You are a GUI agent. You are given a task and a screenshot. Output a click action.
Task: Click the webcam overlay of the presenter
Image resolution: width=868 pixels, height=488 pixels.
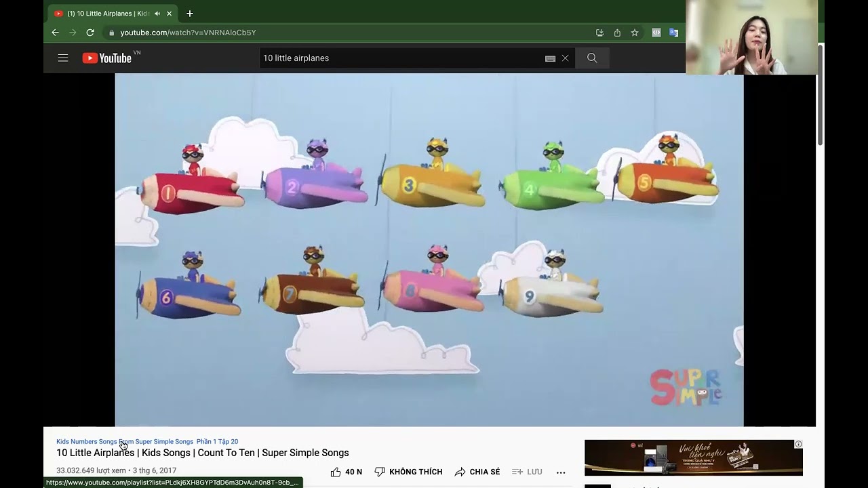tap(751, 37)
